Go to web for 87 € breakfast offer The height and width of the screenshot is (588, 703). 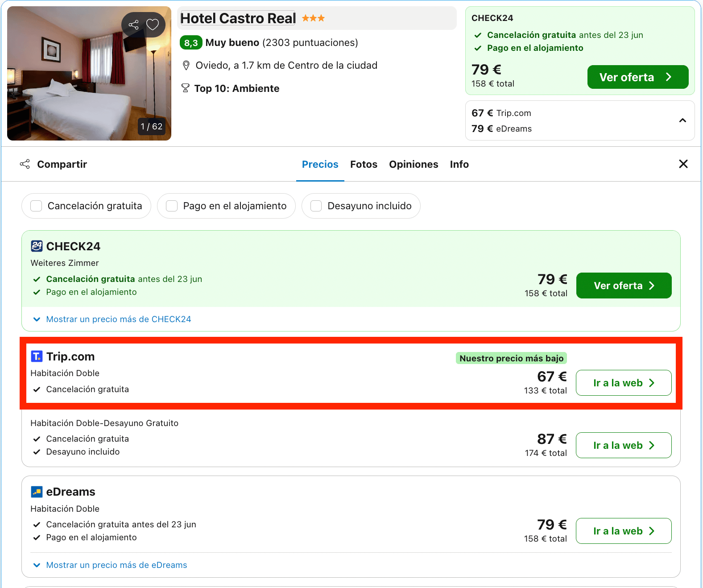click(x=624, y=445)
